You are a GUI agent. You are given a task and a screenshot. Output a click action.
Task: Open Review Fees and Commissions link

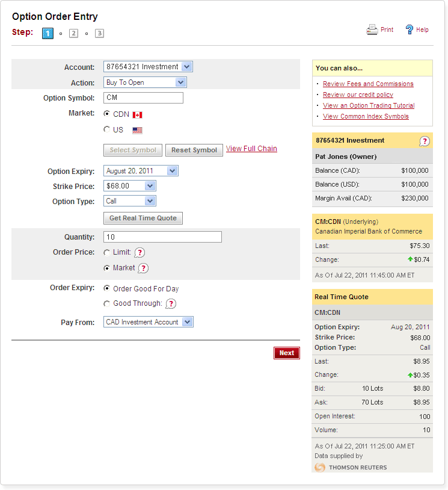(368, 84)
